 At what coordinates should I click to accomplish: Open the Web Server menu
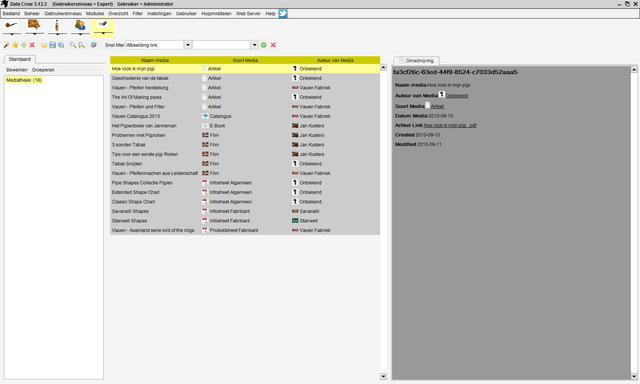click(248, 13)
